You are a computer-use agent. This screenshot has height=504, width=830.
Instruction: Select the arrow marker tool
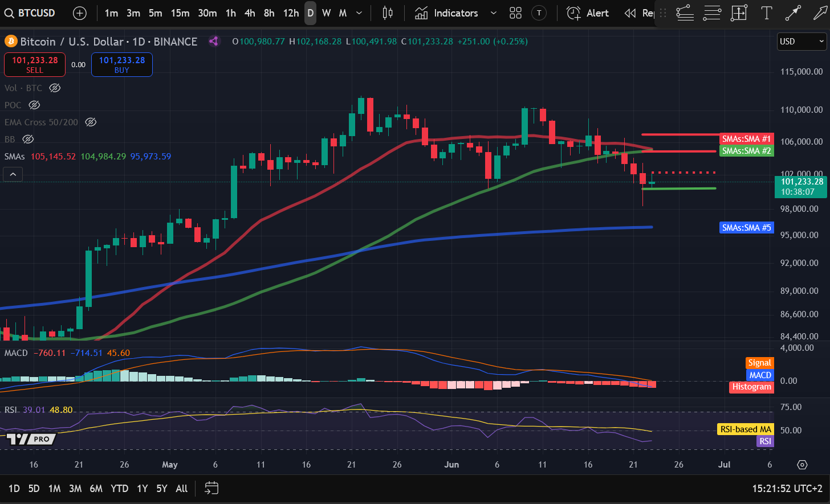(820, 13)
